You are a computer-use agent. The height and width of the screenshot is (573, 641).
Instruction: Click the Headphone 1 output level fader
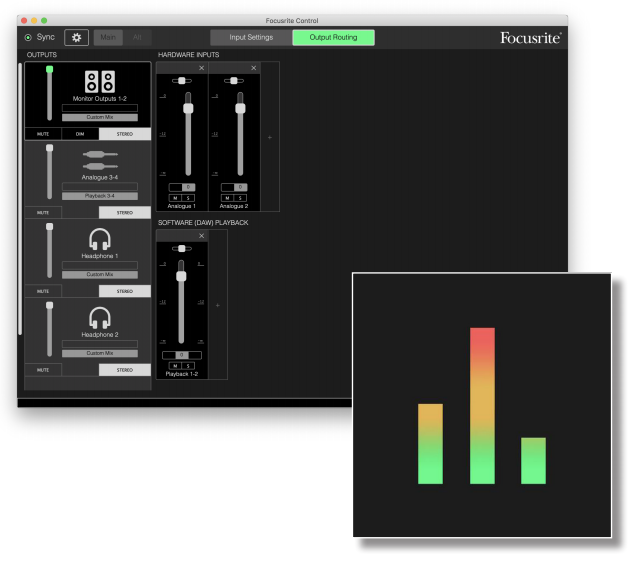pyautogui.click(x=49, y=251)
